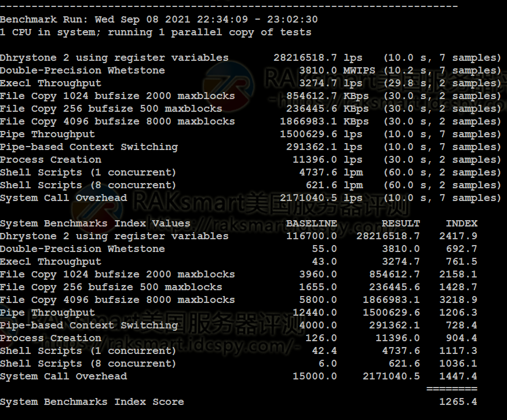507x420 pixels.
Task: Click the index value 1117.3
Action: 458,351
